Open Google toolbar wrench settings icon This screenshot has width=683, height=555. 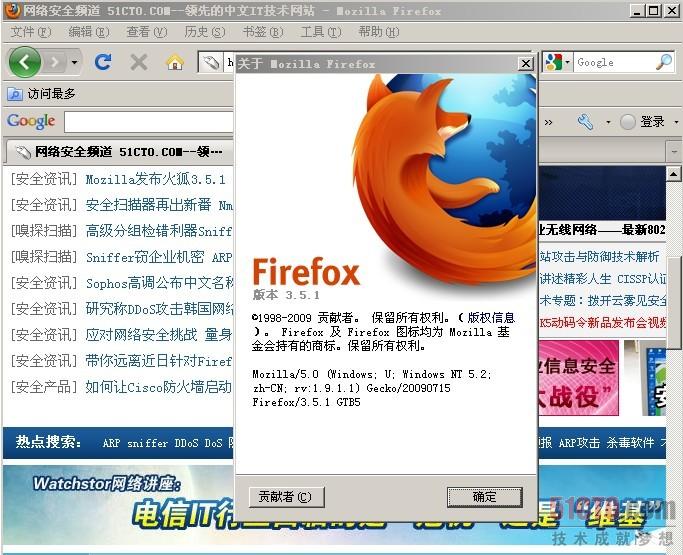[x=585, y=122]
